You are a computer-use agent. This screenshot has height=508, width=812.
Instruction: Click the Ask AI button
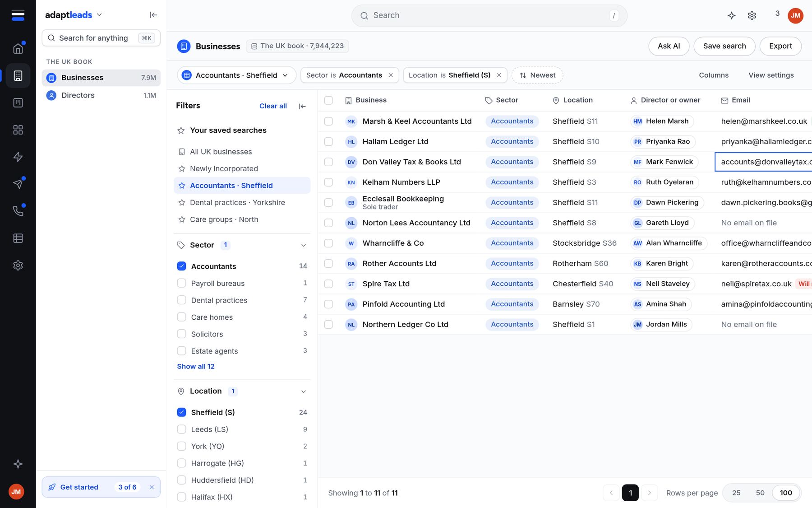pyautogui.click(x=669, y=46)
